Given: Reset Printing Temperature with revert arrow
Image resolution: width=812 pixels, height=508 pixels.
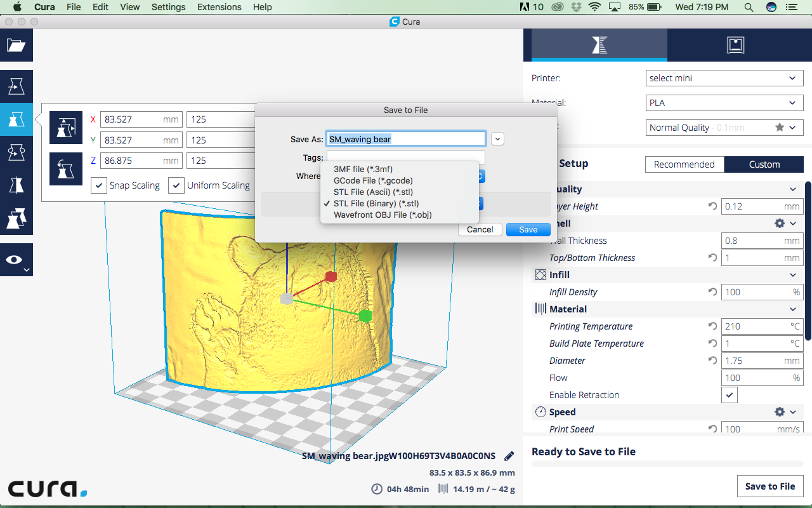Looking at the screenshot, I should pyautogui.click(x=712, y=326).
